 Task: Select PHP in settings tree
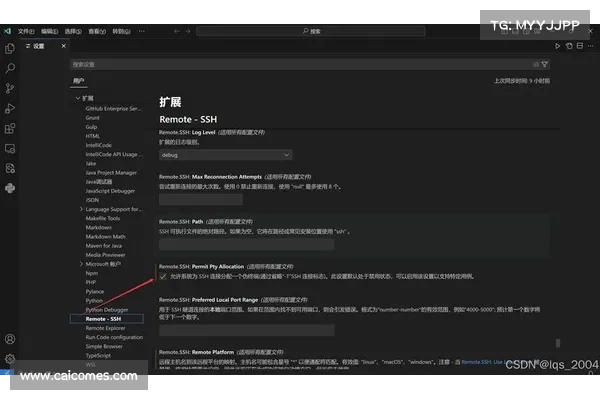(x=91, y=282)
